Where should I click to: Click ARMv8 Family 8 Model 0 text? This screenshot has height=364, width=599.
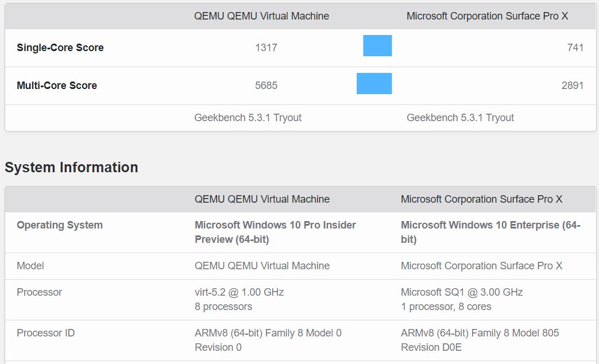268,340
